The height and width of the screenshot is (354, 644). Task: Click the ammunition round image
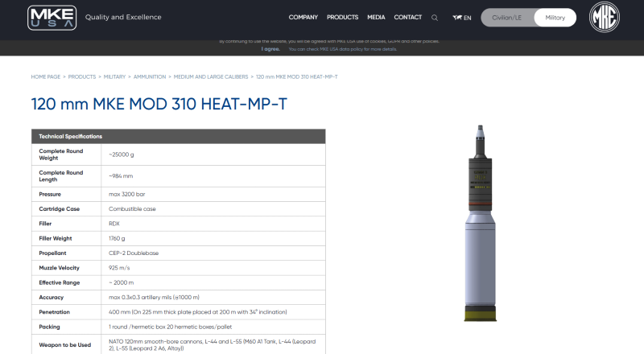pyautogui.click(x=480, y=223)
